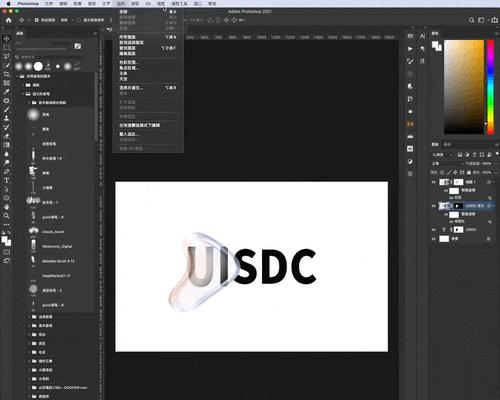This screenshot has height=400, width=500.
Task: Select the Ellipse shape tool
Action: (x=6, y=198)
